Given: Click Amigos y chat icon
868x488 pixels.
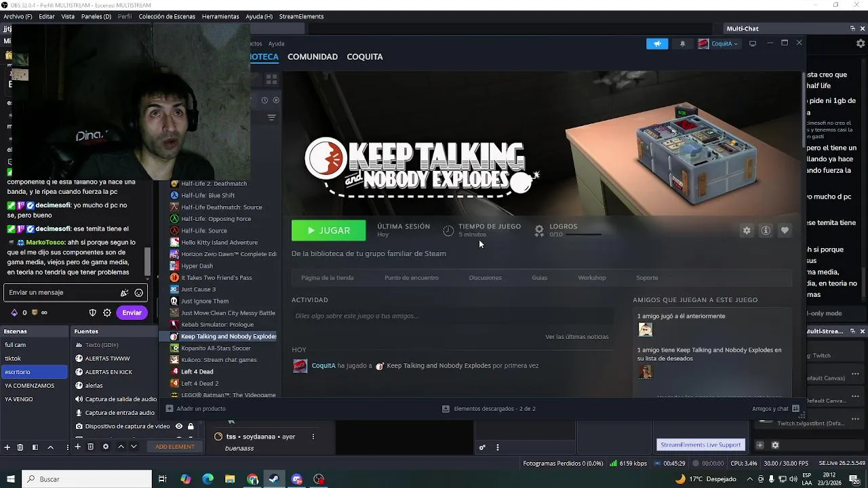Looking at the screenshot, I should point(795,409).
